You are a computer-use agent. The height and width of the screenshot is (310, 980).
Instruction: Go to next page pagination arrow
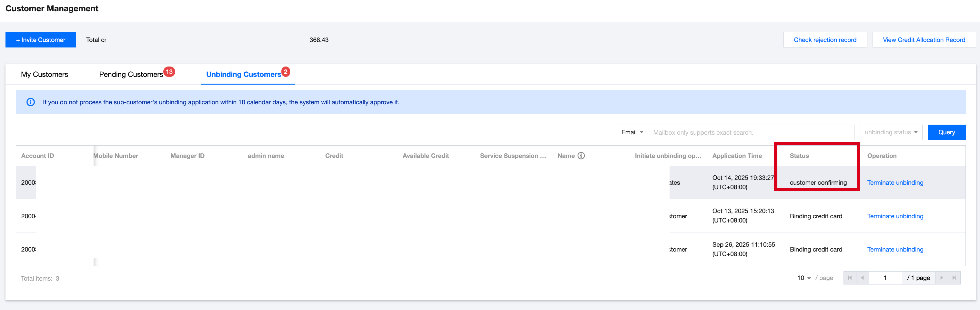coord(941,278)
